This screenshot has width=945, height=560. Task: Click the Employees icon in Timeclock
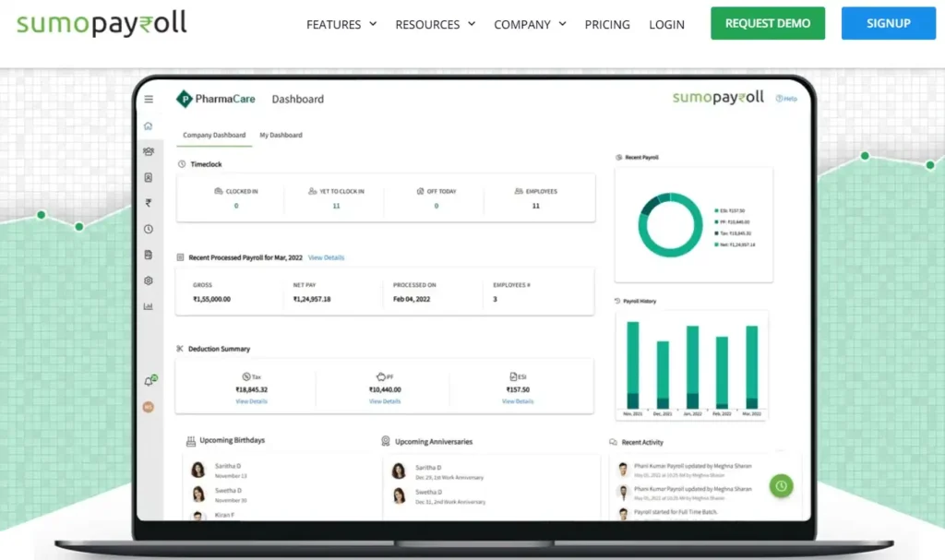coord(519,191)
